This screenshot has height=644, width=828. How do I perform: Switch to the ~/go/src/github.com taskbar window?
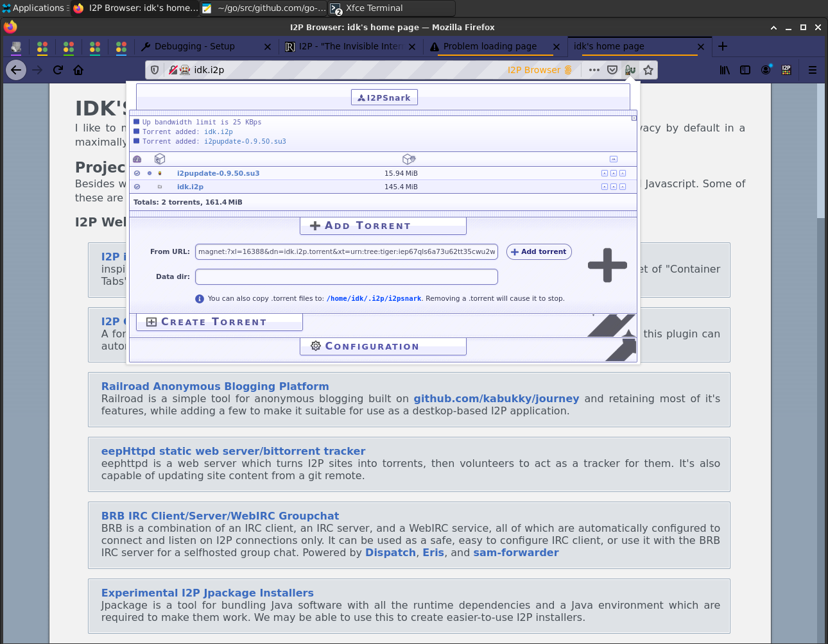pyautogui.click(x=264, y=8)
